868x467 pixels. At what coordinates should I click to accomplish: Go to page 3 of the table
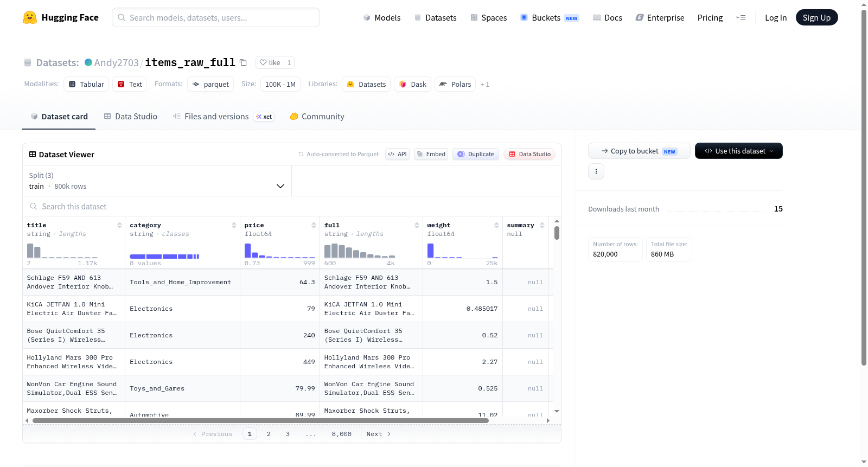click(288, 434)
